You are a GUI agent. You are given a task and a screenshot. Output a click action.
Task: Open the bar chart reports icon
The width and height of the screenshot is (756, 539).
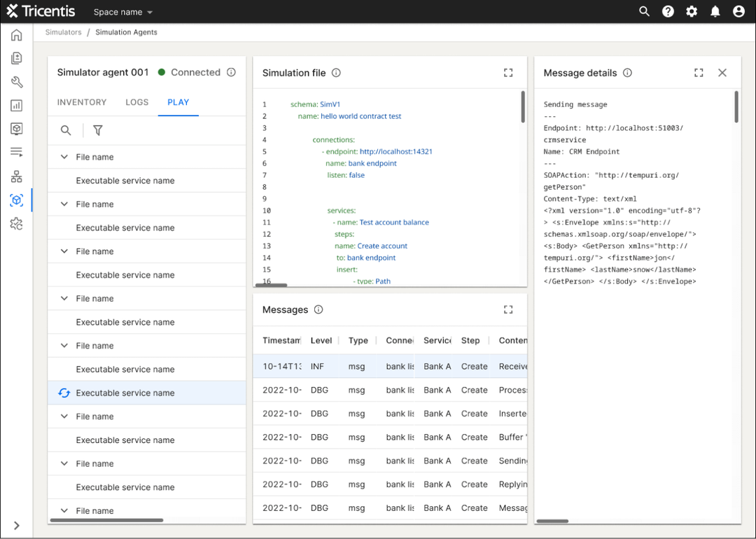[x=16, y=105]
